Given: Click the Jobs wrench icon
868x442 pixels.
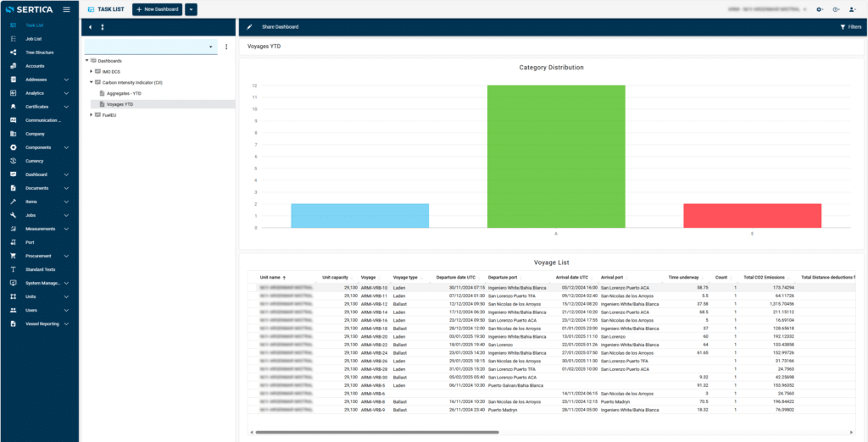Looking at the screenshot, I should coord(14,215).
